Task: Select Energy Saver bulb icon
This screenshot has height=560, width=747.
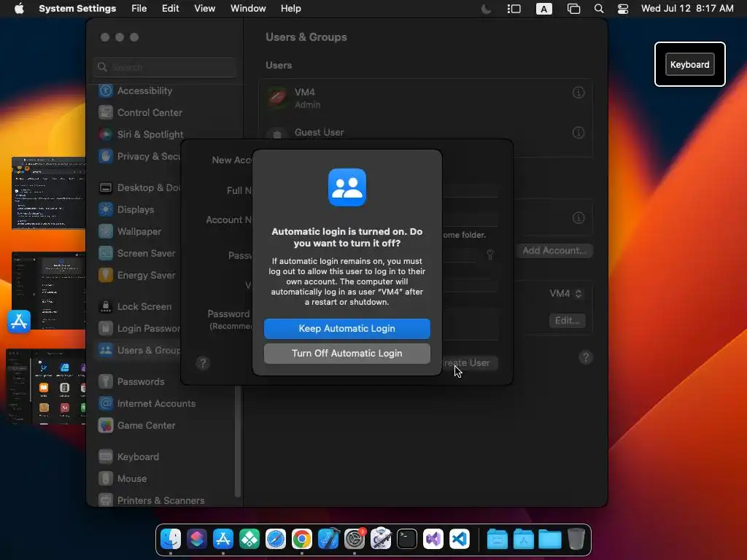Action: point(106,275)
